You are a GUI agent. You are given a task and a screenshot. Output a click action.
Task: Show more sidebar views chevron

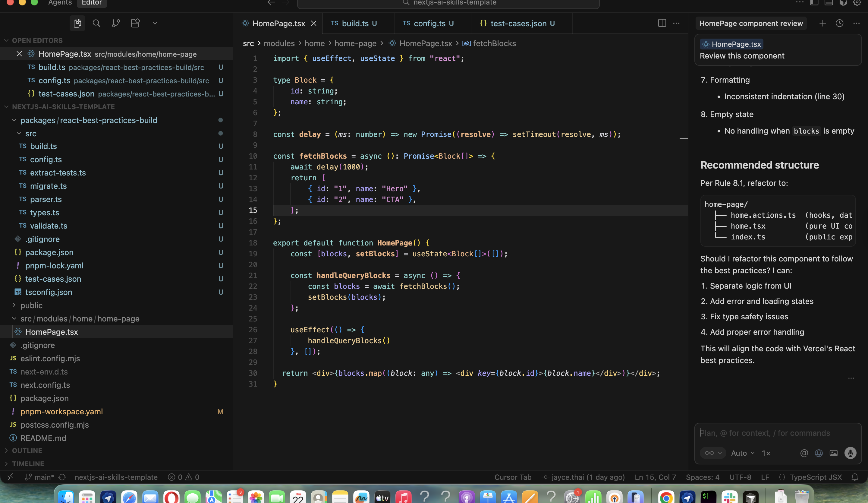click(155, 23)
